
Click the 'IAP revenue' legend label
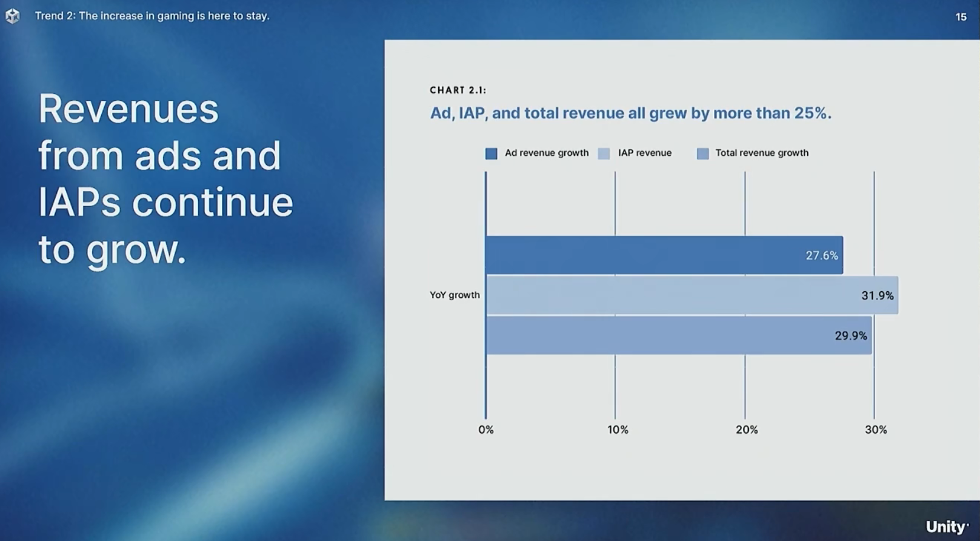click(x=645, y=153)
